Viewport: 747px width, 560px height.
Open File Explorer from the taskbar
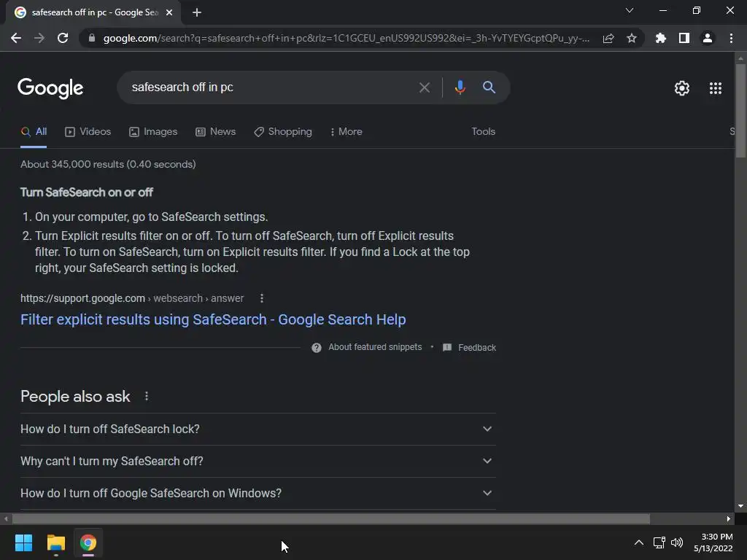pos(55,542)
